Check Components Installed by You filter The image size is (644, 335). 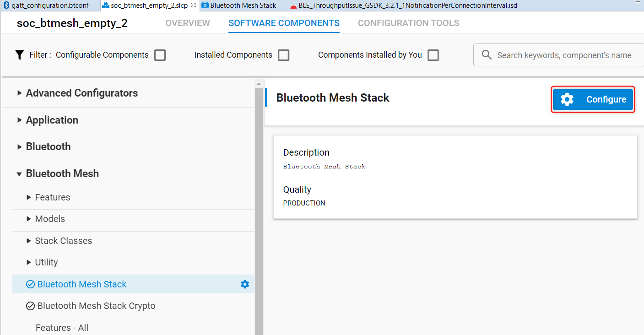pos(433,55)
